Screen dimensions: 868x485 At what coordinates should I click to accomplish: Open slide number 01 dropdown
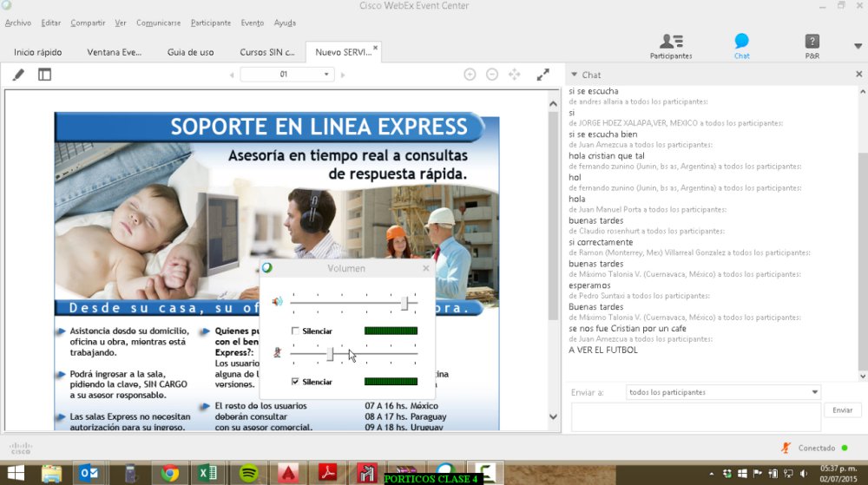tap(326, 74)
